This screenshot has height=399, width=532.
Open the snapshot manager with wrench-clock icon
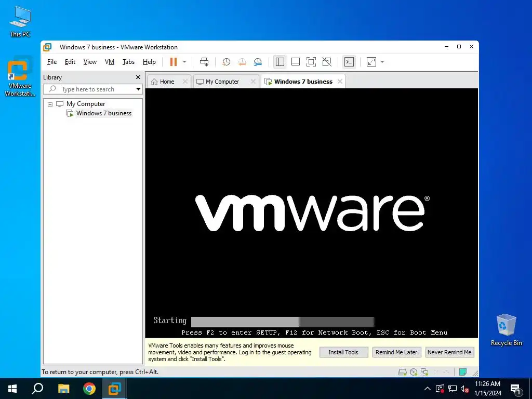click(x=258, y=62)
